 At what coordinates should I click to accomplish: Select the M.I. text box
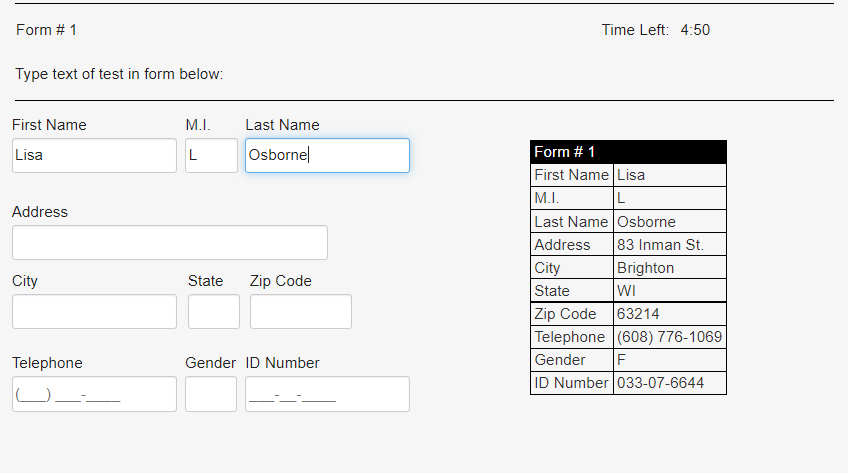pyautogui.click(x=211, y=156)
